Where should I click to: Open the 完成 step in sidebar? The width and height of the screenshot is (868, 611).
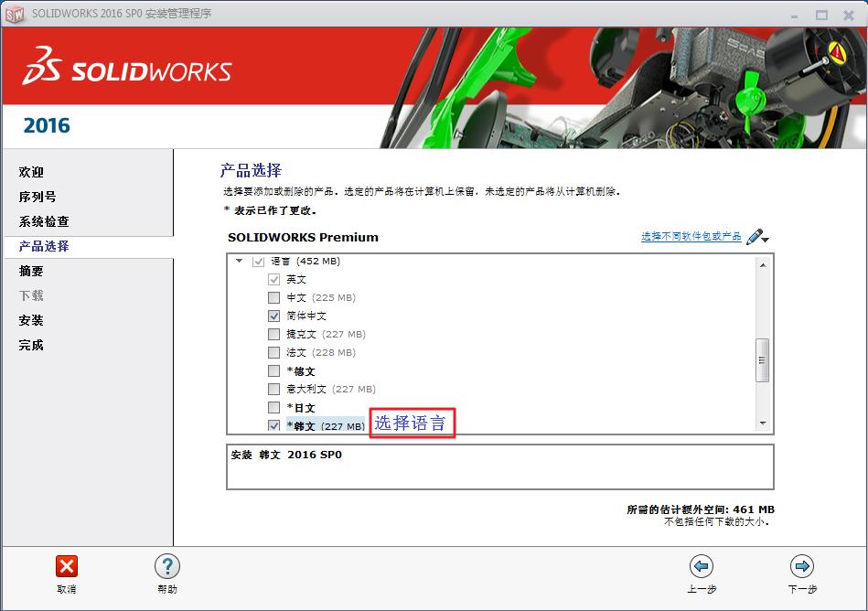tap(31, 346)
